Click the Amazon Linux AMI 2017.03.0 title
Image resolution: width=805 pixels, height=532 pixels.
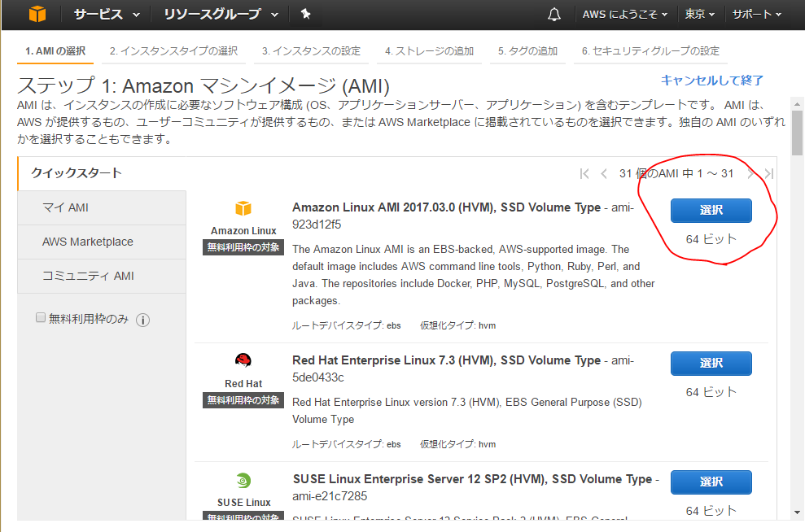click(x=446, y=207)
